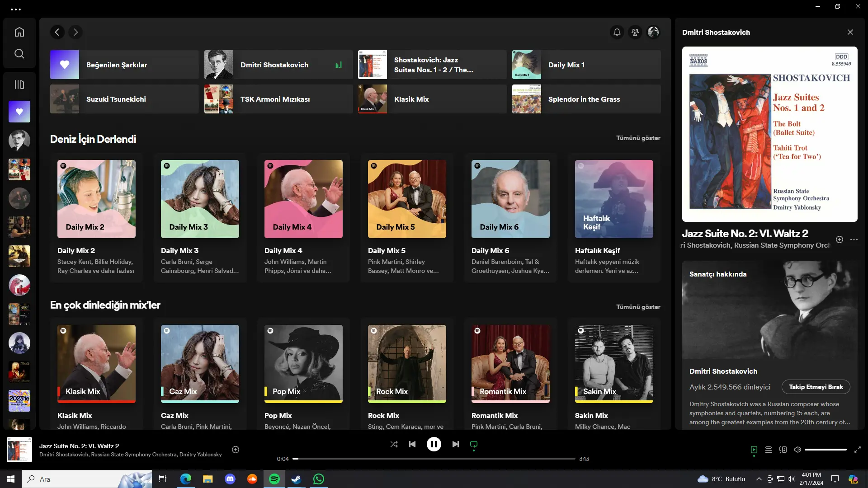868x488 pixels.
Task: Open Daily Mix 5 card cover
Action: 407,199
